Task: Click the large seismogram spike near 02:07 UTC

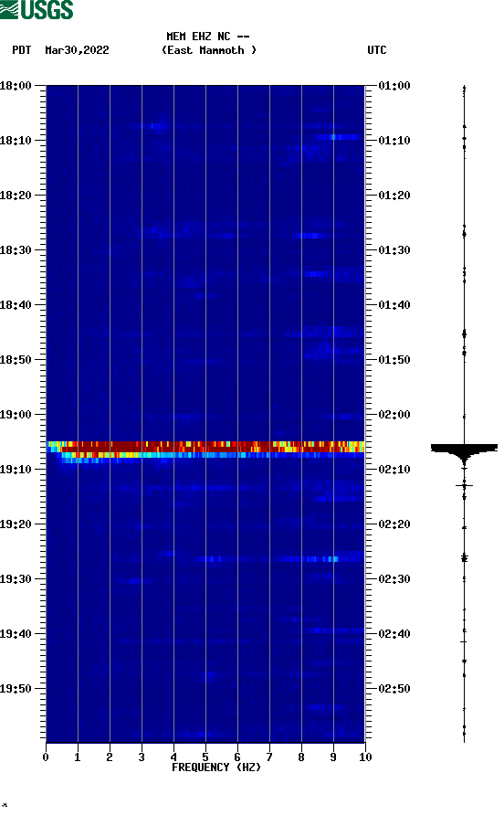Action: pyautogui.click(x=464, y=451)
